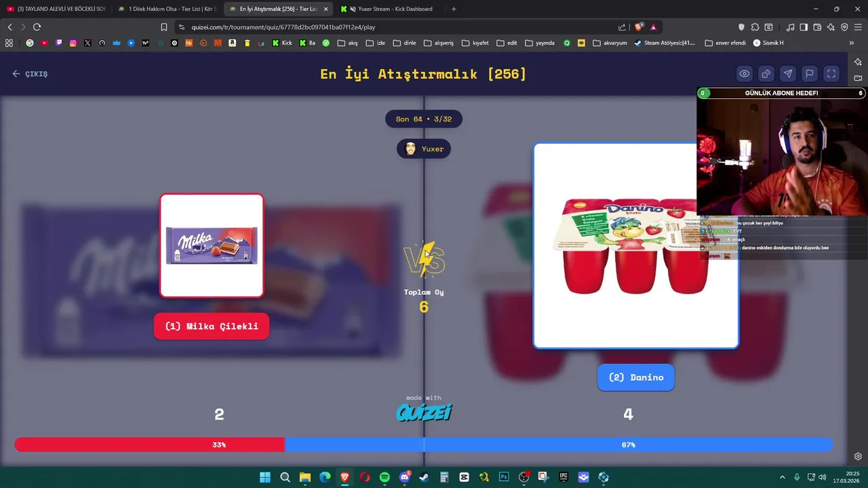Viewport: 868px width, 488px height.
Task: Show more bookmarks chevron
Action: [x=851, y=43]
